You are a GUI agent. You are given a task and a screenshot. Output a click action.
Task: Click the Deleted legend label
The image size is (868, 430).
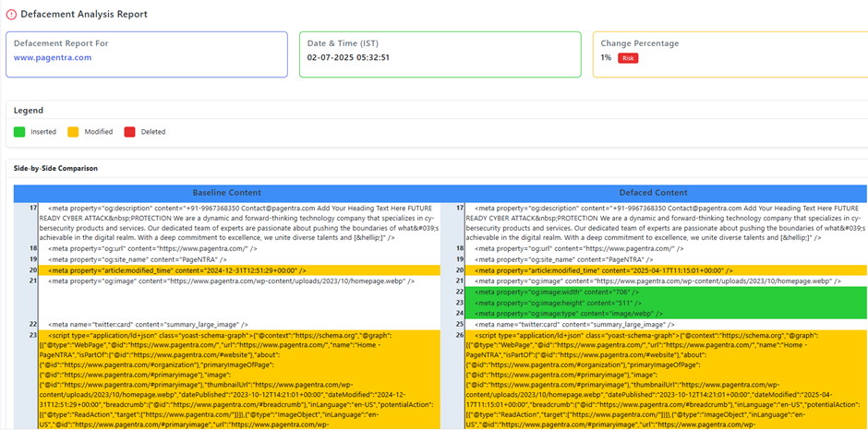tap(152, 132)
